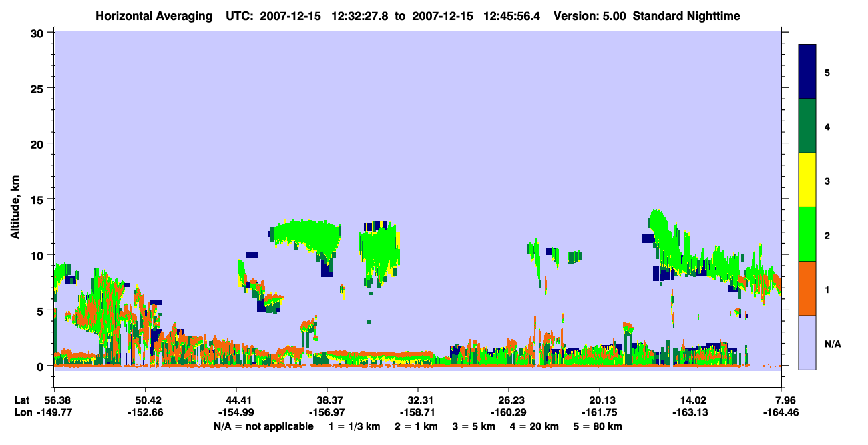Click the longitude value -161.75

point(600,412)
